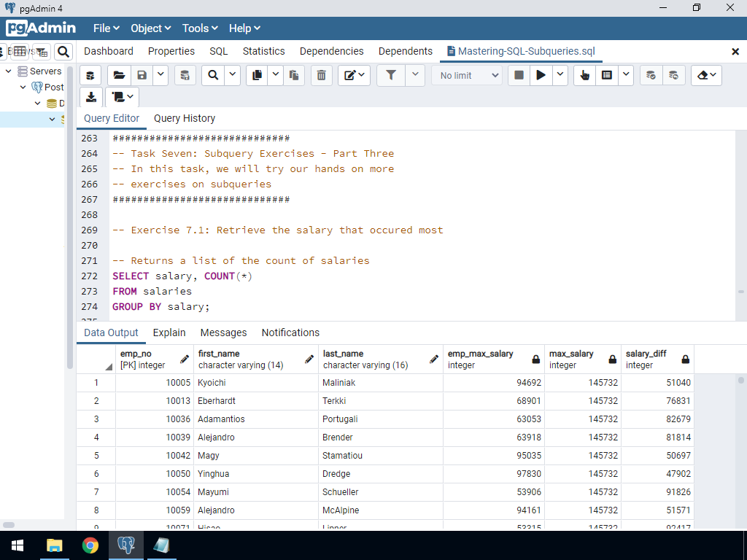Switch to the Query History tab

point(185,118)
